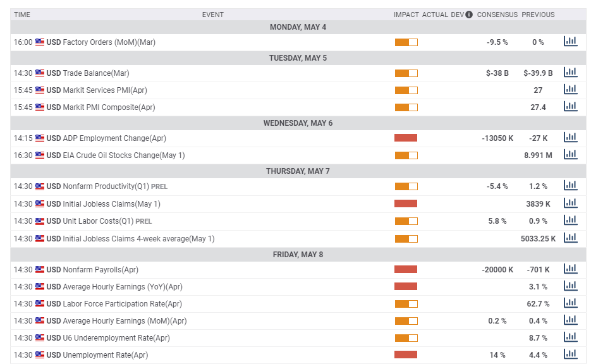Click the IMPACT column header
This screenshot has width=591, height=364.
[406, 15]
